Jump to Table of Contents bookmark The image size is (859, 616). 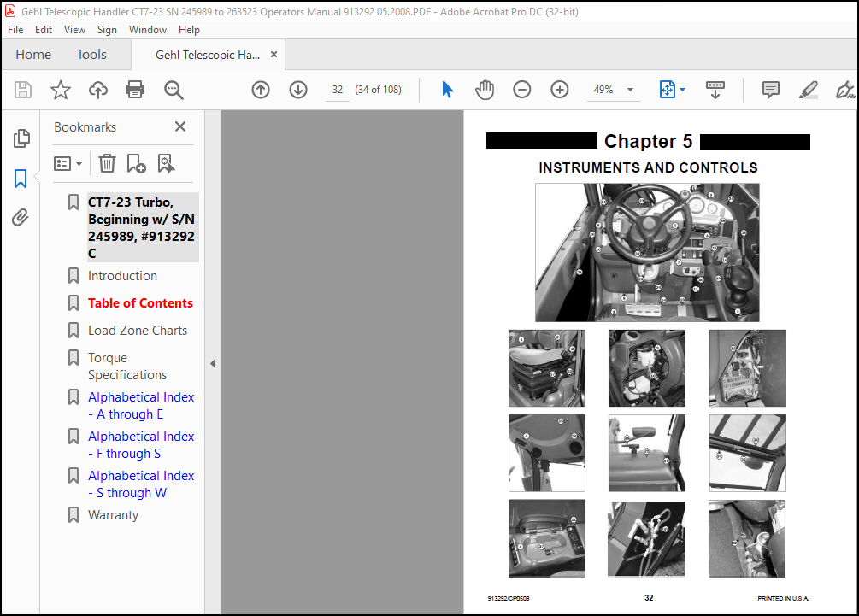pos(140,302)
